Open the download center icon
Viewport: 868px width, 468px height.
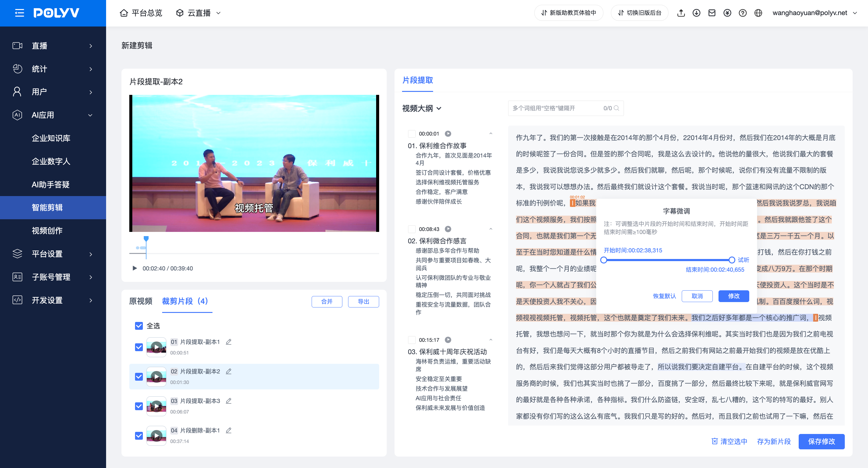pos(697,13)
